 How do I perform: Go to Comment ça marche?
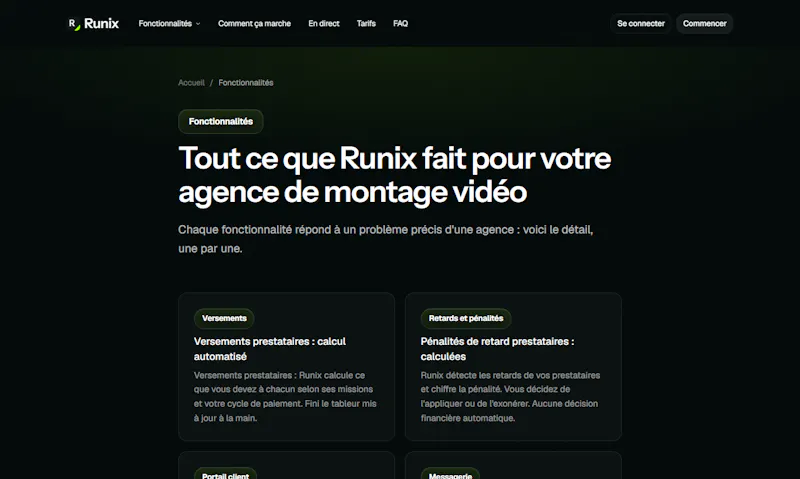point(254,23)
